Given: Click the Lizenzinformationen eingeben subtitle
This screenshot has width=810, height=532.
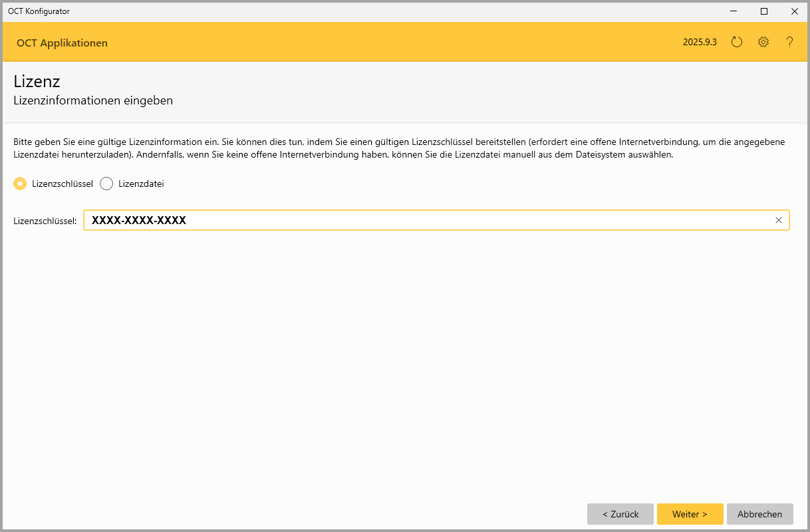Looking at the screenshot, I should coord(93,100).
